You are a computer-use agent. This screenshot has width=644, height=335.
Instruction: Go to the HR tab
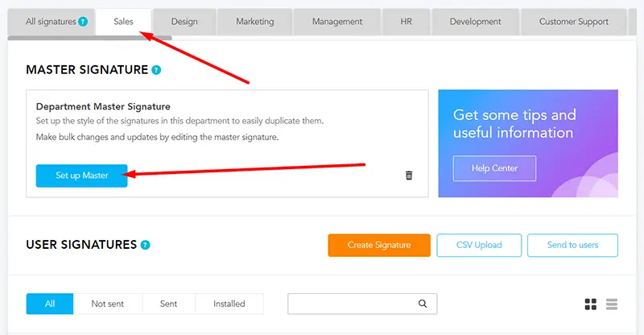pyautogui.click(x=407, y=22)
